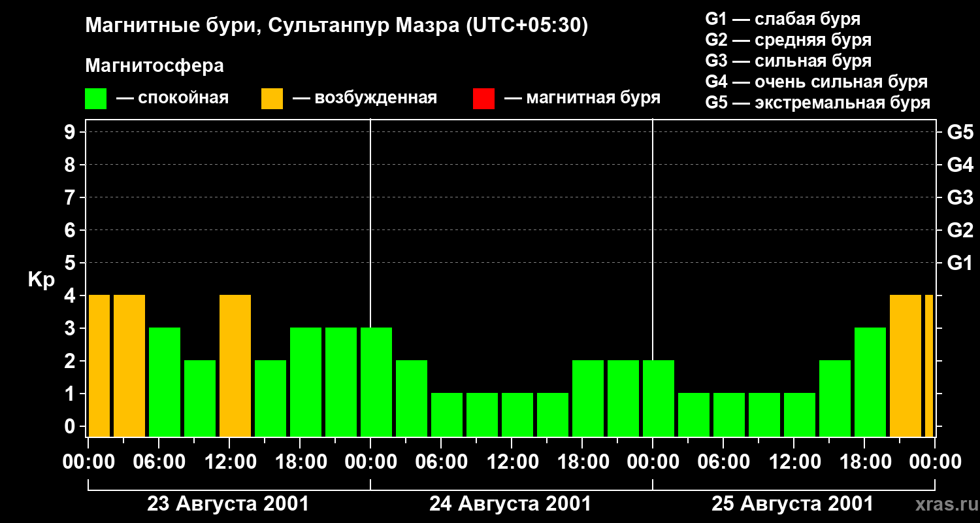The image size is (980, 523).
Task: Click the '12:00' tick label for 24 August
Action: [x=512, y=462]
